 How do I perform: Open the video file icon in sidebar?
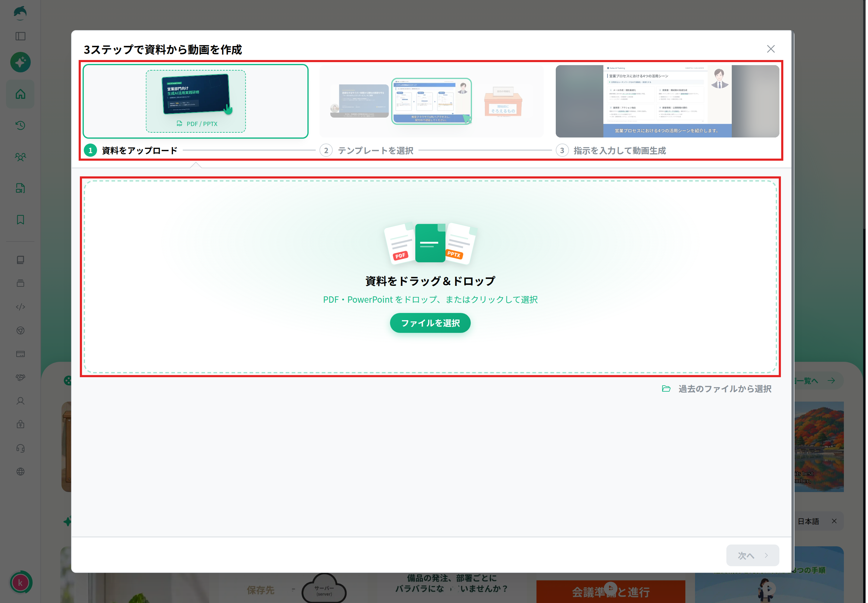click(20, 188)
